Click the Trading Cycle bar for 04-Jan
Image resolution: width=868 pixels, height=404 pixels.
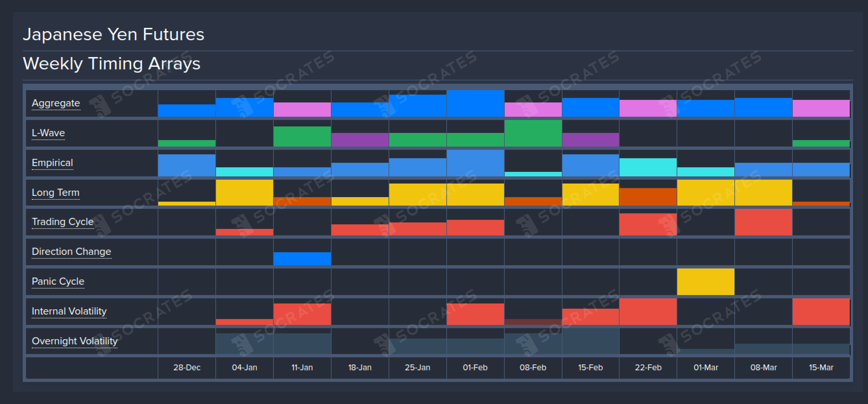pyautogui.click(x=244, y=232)
